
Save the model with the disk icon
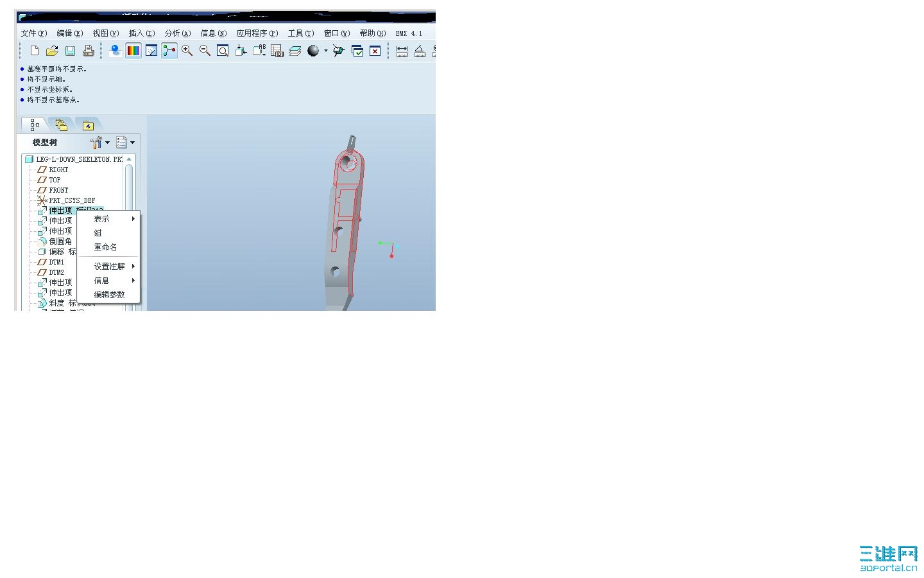[x=70, y=51]
